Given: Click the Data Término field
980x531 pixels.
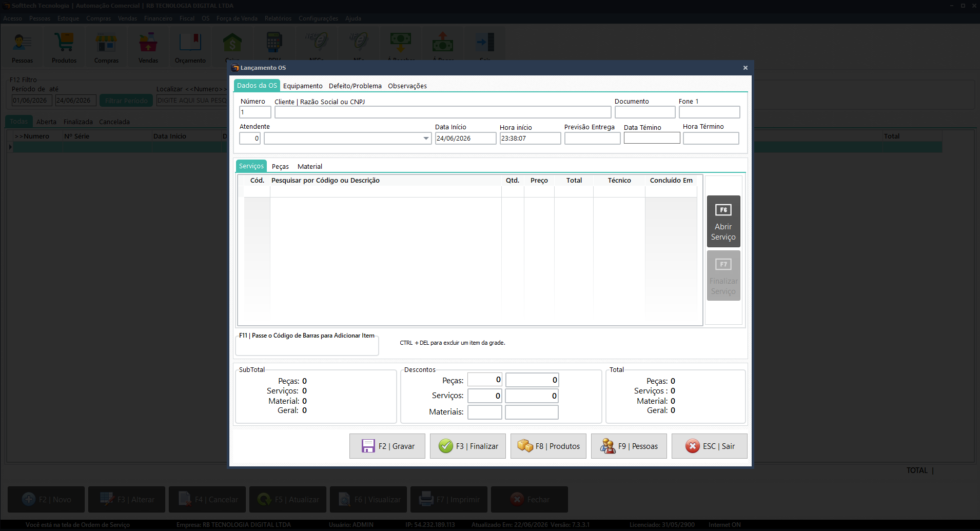Looking at the screenshot, I should tap(652, 138).
